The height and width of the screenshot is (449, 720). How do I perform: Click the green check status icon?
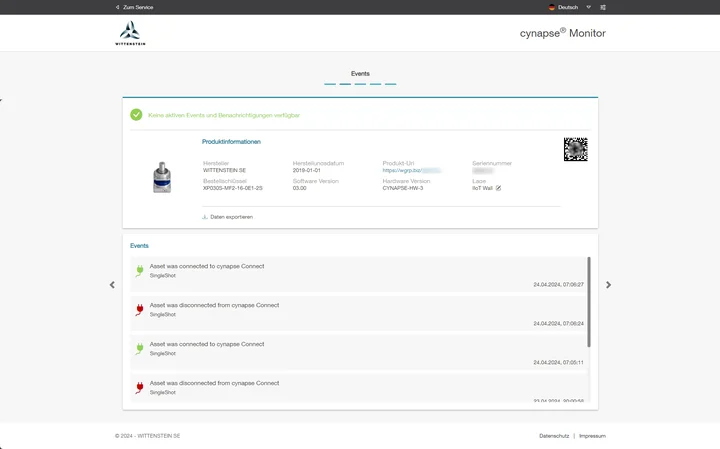coord(136,115)
